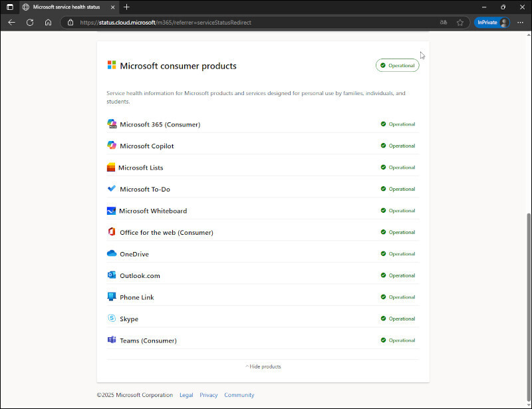The height and width of the screenshot is (409, 532).
Task: Open the Settings and more menu
Action: point(520,23)
